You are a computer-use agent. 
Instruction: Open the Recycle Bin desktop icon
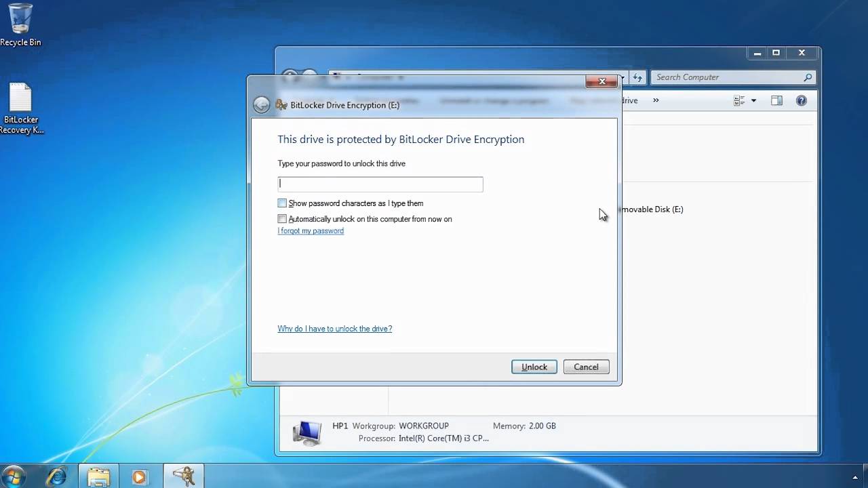click(20, 25)
